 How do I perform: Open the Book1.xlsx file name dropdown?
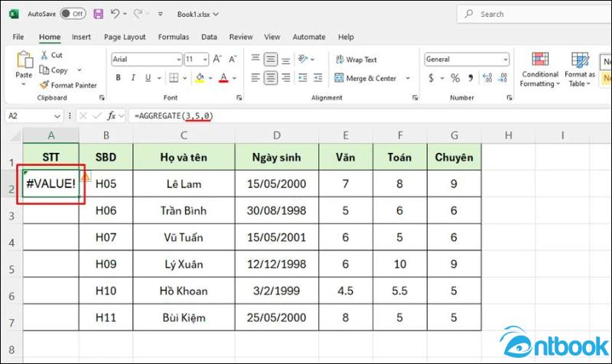click(x=216, y=15)
